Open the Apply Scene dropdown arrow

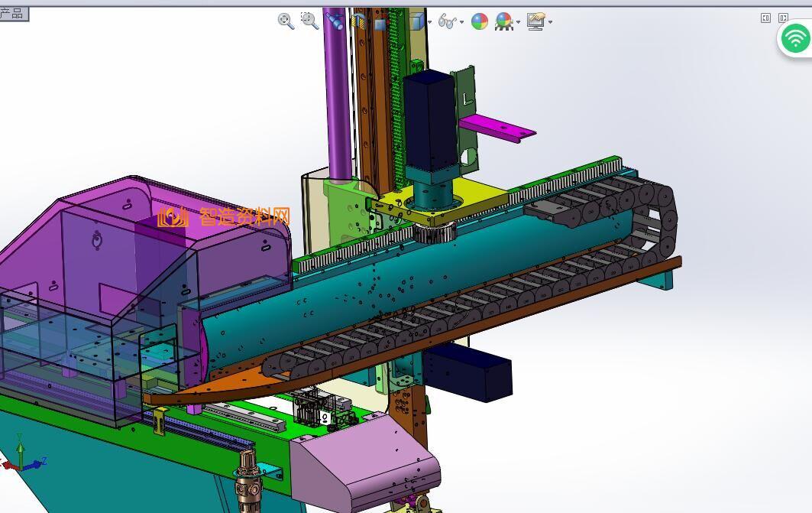pyautogui.click(x=518, y=22)
